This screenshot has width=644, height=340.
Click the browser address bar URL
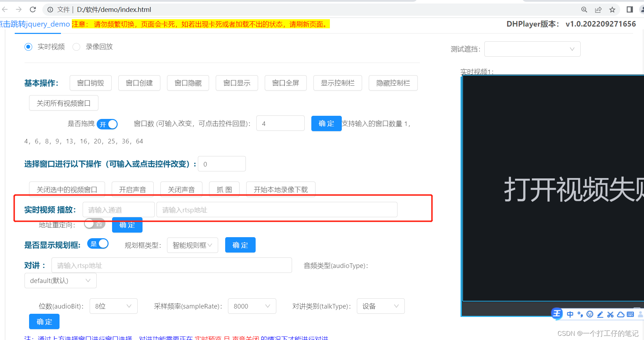(114, 9)
